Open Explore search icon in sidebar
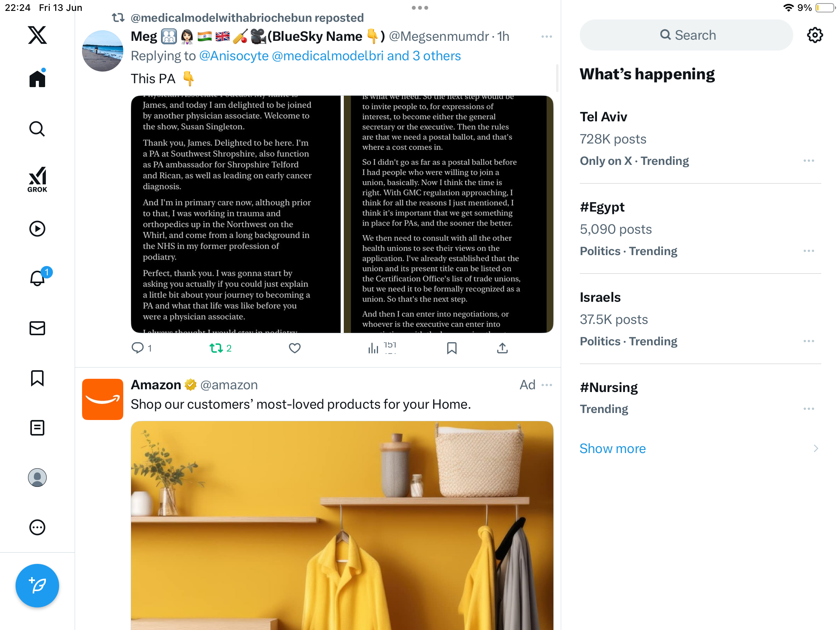 point(37,129)
